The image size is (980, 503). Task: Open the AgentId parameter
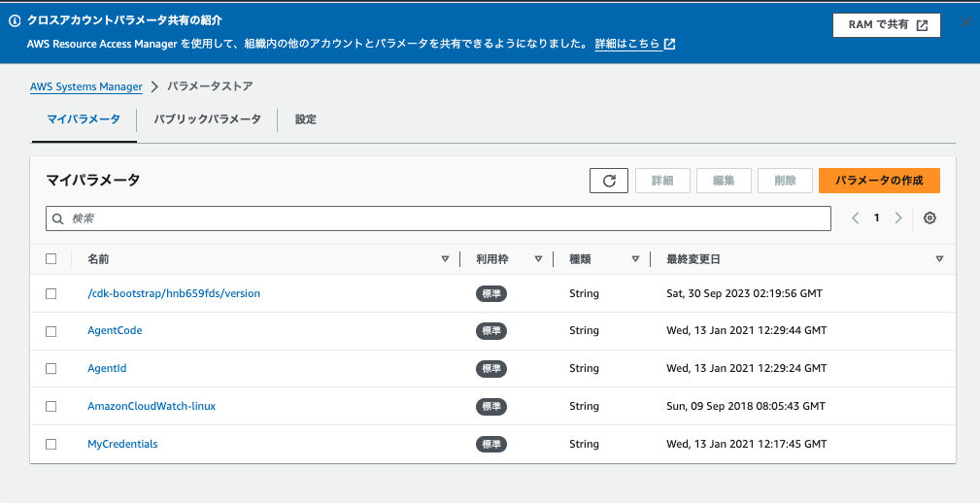click(x=107, y=369)
